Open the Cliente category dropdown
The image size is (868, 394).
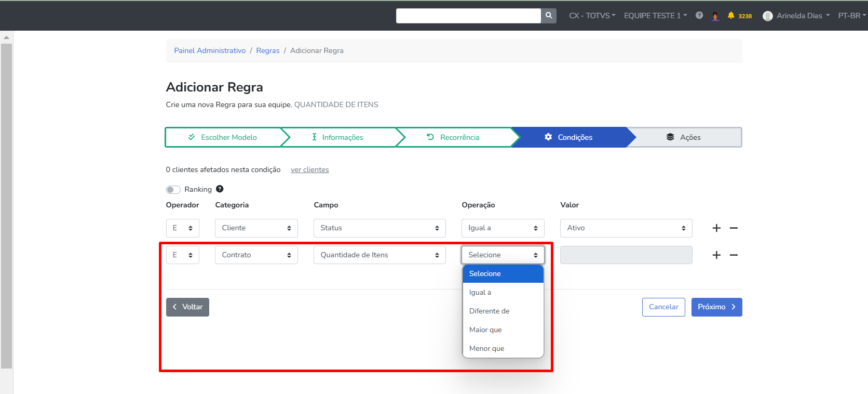(256, 228)
